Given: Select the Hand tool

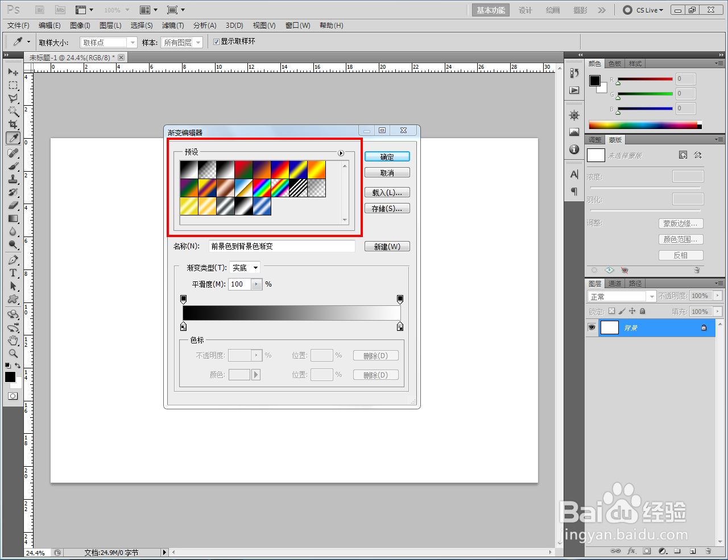Looking at the screenshot, I should [13, 341].
